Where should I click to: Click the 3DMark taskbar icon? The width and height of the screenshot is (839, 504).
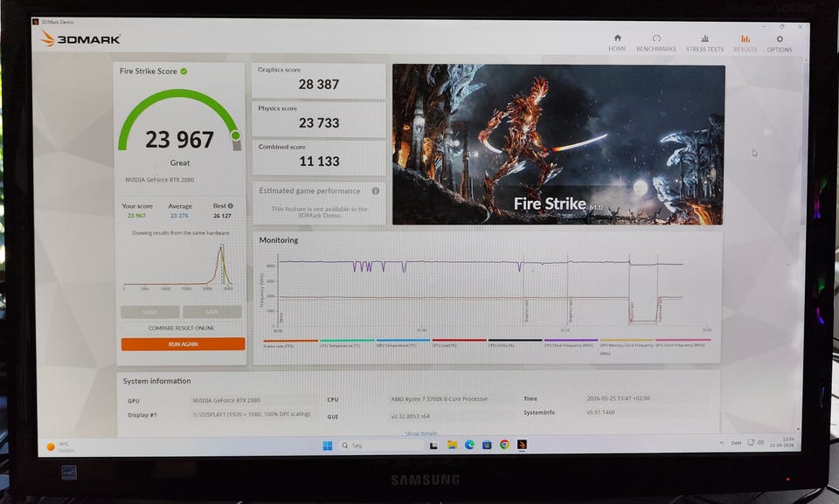point(522,444)
